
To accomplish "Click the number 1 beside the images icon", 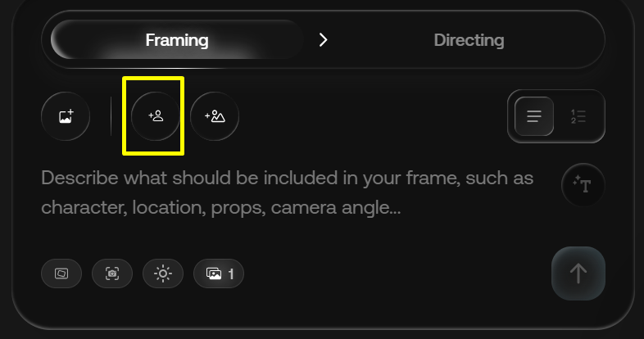I will 231,273.
